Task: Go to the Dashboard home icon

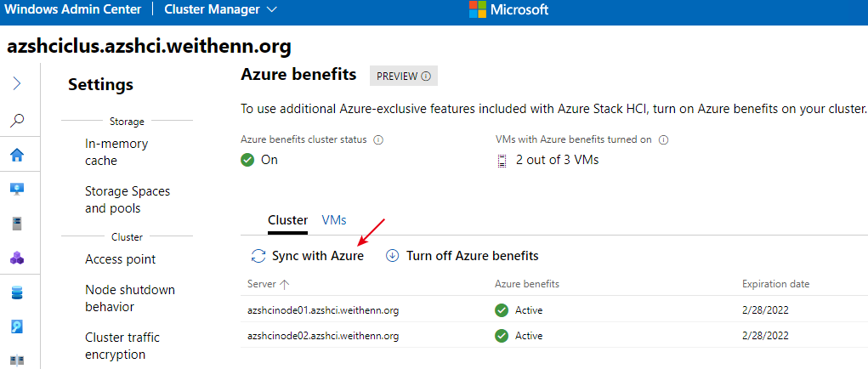Action: tap(17, 156)
